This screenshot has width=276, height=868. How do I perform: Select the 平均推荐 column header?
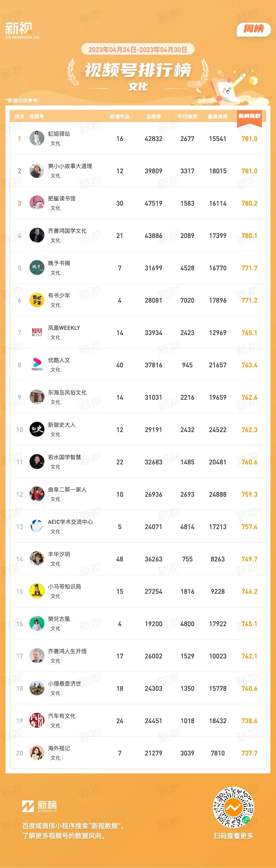pyautogui.click(x=187, y=117)
